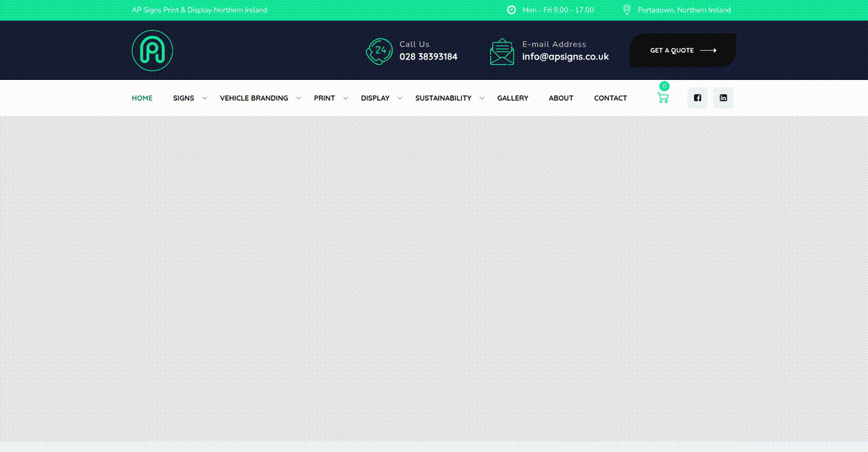Click the cart item count badge
The height and width of the screenshot is (452, 868).
[x=665, y=86]
